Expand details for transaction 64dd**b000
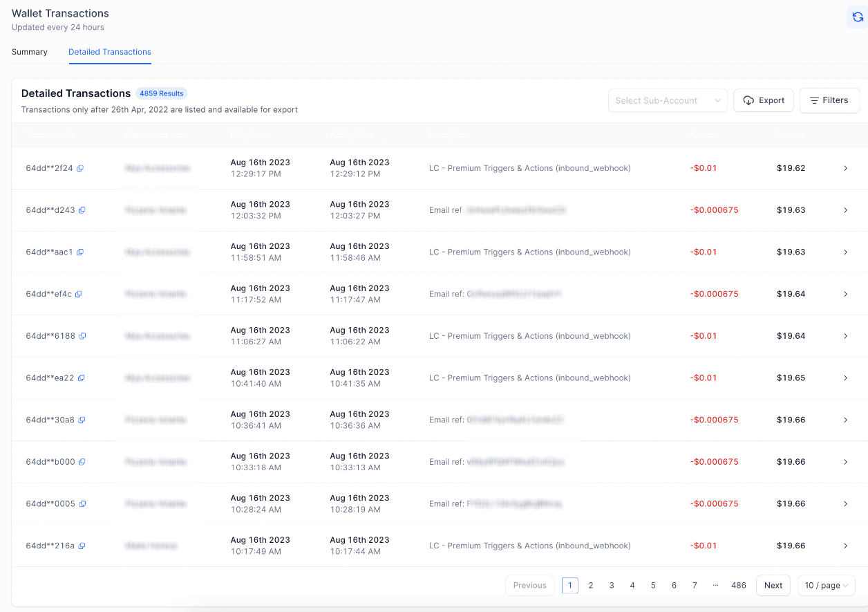 pos(845,462)
